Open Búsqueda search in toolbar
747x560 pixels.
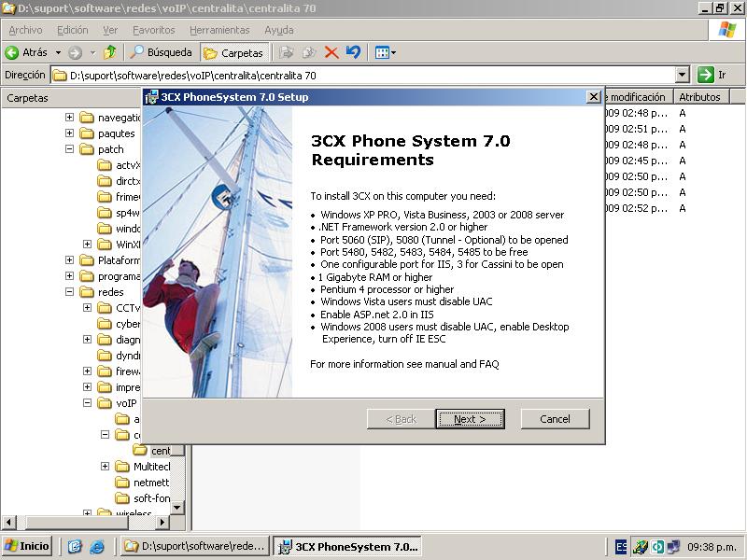(162, 52)
